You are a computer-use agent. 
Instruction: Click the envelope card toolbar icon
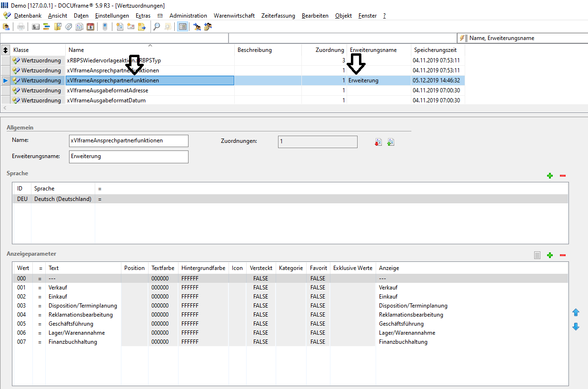tap(130, 27)
